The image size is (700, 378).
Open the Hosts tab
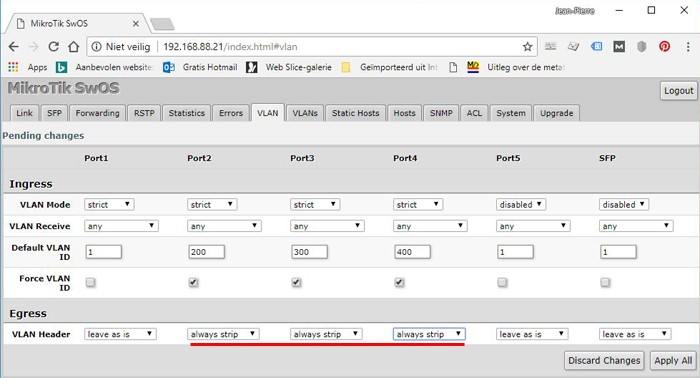click(x=404, y=113)
